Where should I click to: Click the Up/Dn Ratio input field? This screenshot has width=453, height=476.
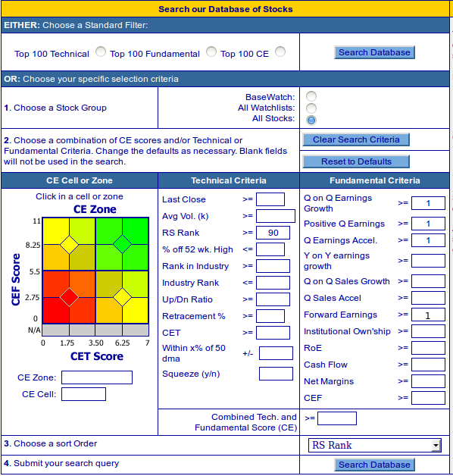click(273, 299)
